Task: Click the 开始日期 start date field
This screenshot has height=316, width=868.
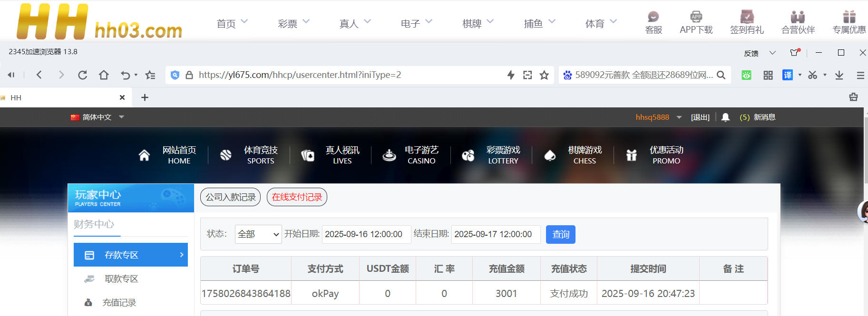Action: tap(366, 234)
